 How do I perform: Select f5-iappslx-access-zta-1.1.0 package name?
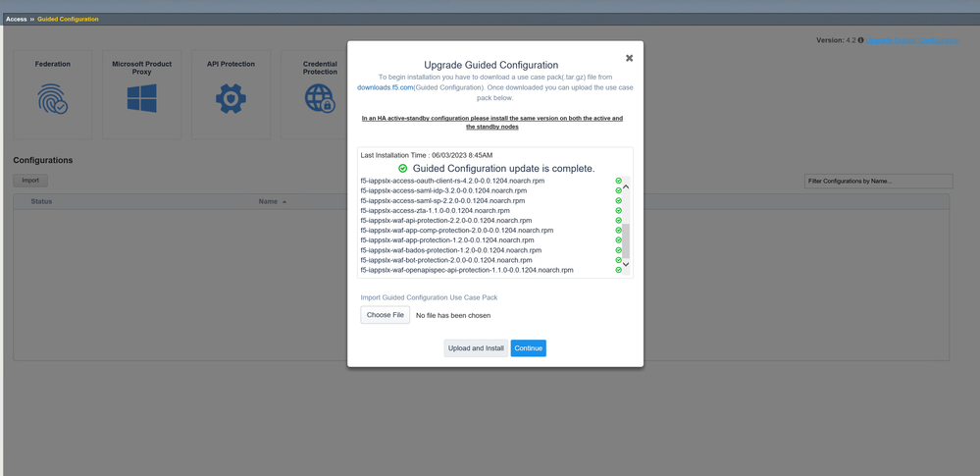coord(435,211)
